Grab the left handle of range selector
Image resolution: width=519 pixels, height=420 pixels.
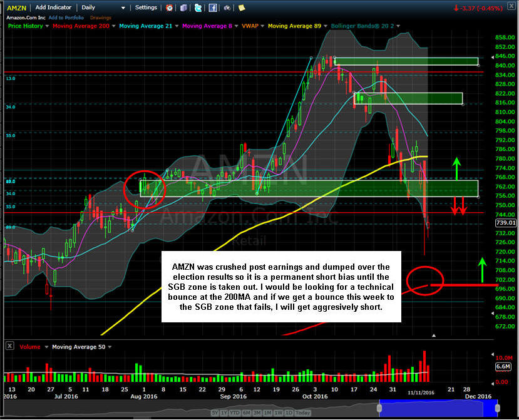click(x=379, y=408)
